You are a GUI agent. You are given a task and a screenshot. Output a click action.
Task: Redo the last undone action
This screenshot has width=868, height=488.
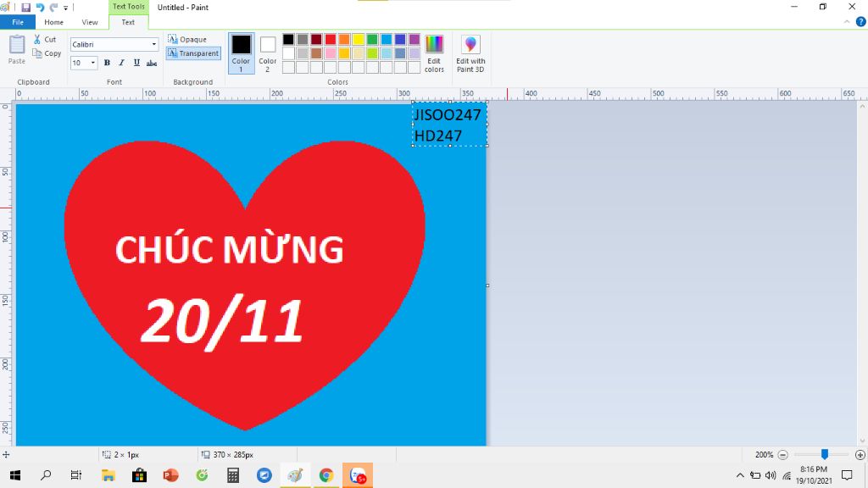[x=53, y=8]
